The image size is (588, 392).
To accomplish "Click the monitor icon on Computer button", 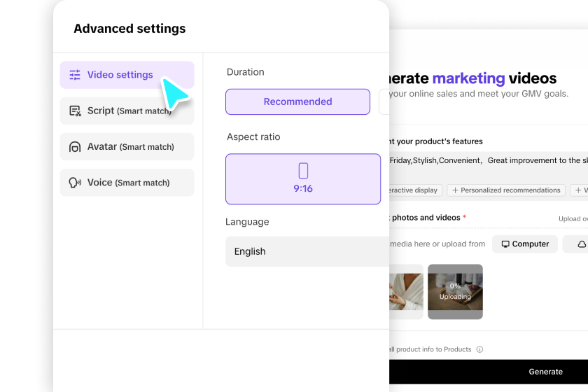I will click(x=505, y=244).
